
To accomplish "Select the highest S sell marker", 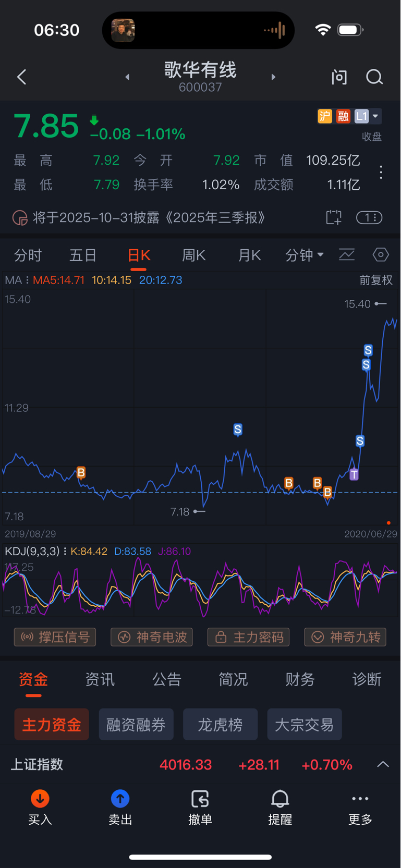I will pos(368,350).
